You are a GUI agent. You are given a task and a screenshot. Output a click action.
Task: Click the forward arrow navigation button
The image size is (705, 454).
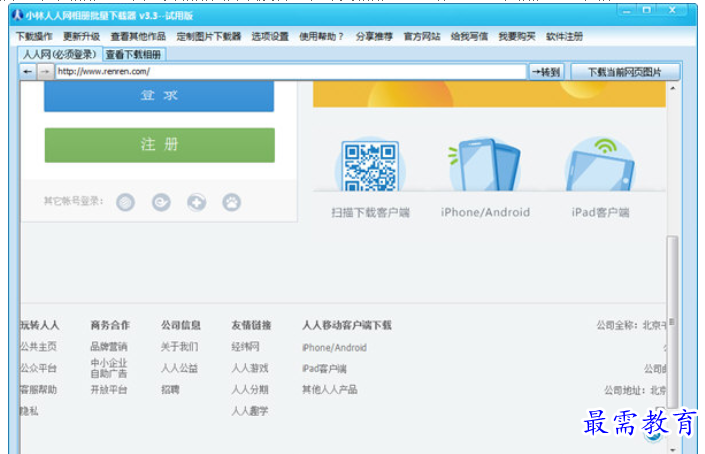coord(45,71)
